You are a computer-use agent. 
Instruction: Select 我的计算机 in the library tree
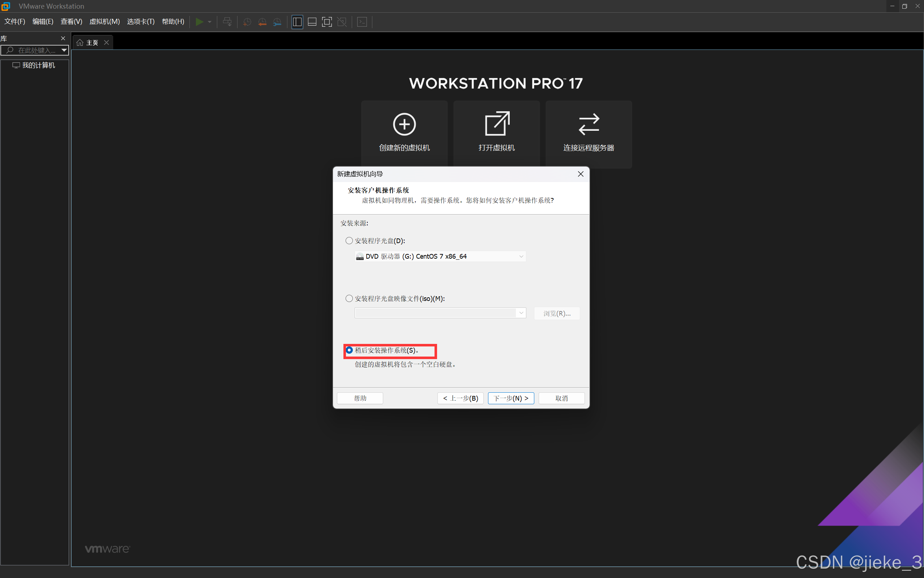coord(38,65)
